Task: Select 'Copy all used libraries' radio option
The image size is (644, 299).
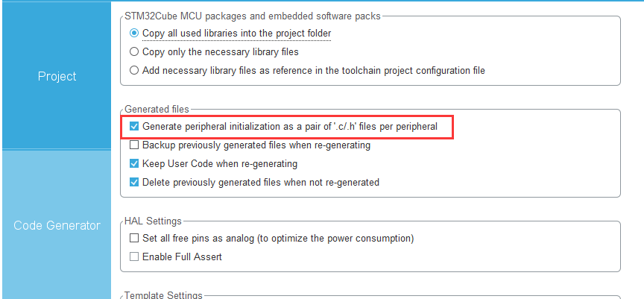Action: coord(134,33)
